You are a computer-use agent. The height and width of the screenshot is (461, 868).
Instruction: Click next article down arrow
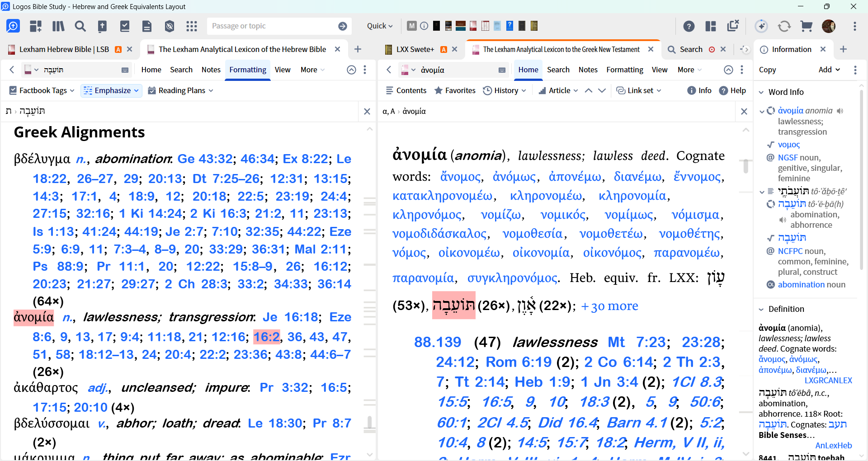(602, 90)
